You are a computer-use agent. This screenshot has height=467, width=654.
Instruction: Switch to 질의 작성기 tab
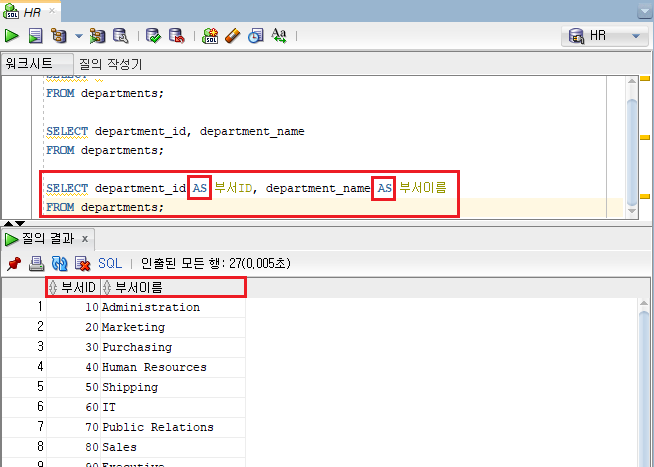coord(111,64)
